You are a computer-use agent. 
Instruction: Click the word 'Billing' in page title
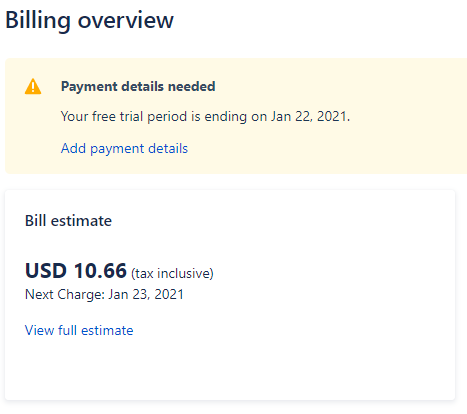[38, 20]
